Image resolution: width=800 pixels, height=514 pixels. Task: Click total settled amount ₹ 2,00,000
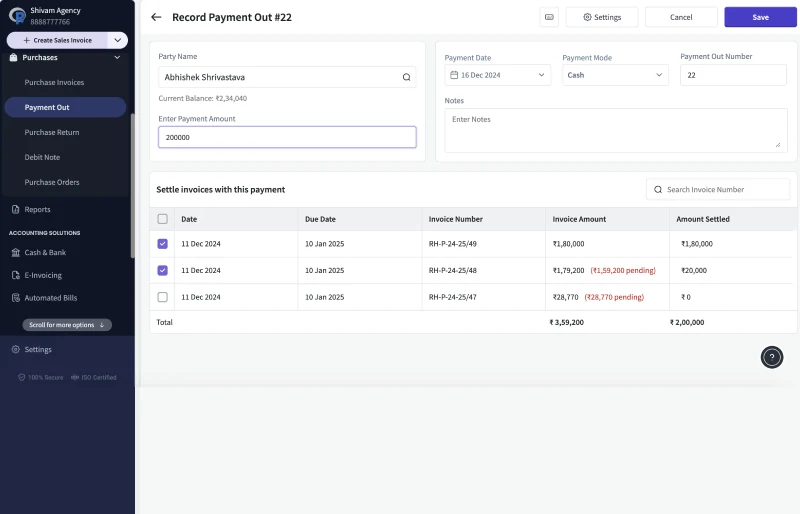(687, 323)
